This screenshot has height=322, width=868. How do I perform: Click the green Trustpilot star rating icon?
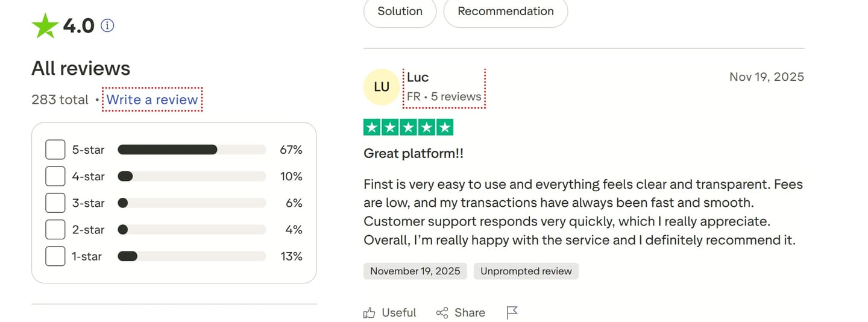pyautogui.click(x=45, y=26)
